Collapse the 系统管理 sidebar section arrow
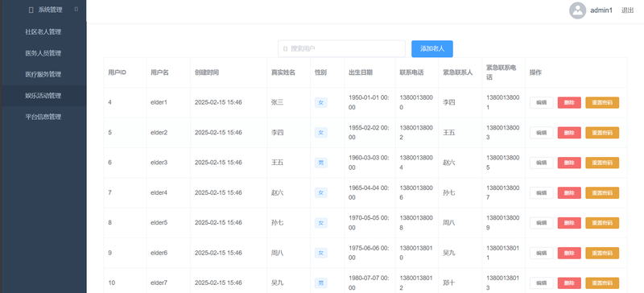The width and height of the screenshot is (644, 293). (x=76, y=9)
